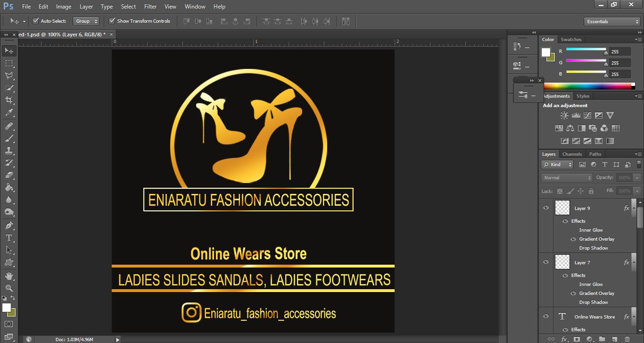The height and width of the screenshot is (343, 644).
Task: Hide Layer 7 visibility eye
Action: [x=546, y=262]
